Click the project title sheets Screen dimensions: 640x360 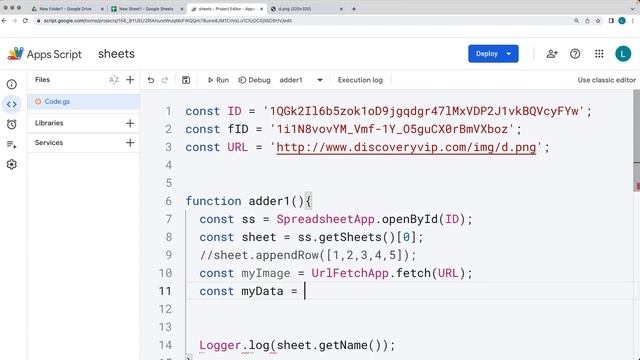pos(116,54)
